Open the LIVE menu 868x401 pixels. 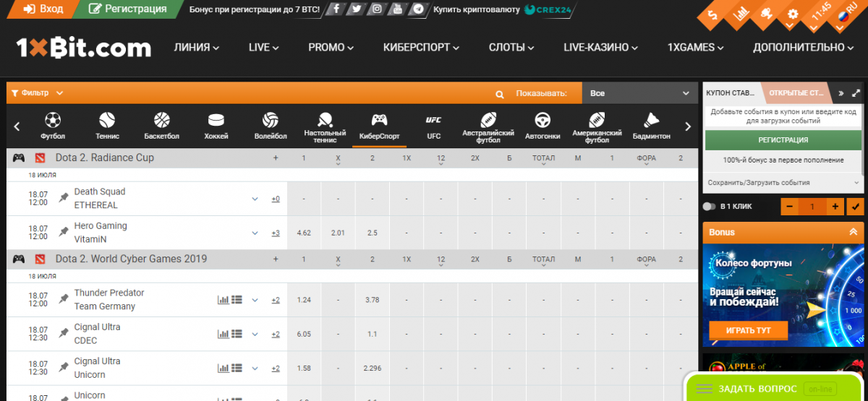pos(264,48)
